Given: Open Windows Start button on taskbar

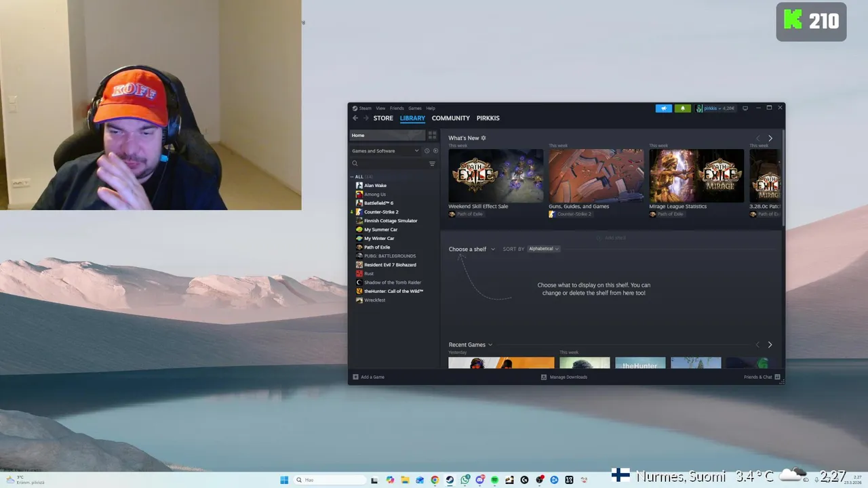Looking at the screenshot, I should 284,480.
